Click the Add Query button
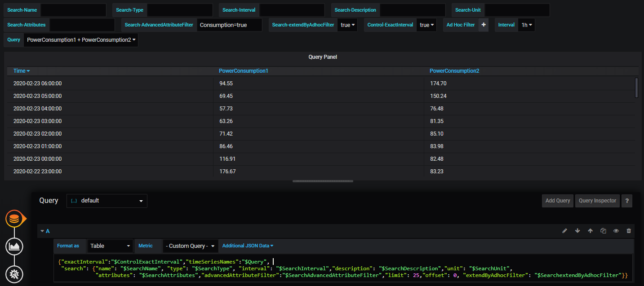 tap(557, 201)
